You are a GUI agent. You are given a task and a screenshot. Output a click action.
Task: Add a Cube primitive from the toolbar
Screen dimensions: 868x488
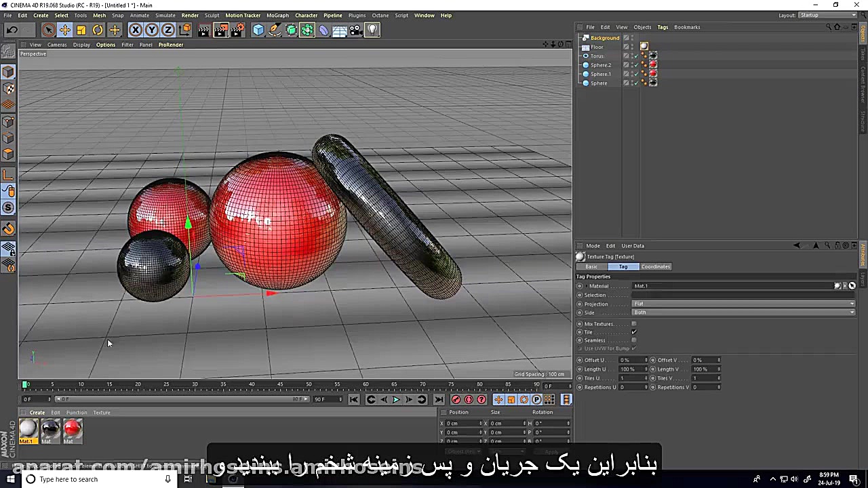258,29
